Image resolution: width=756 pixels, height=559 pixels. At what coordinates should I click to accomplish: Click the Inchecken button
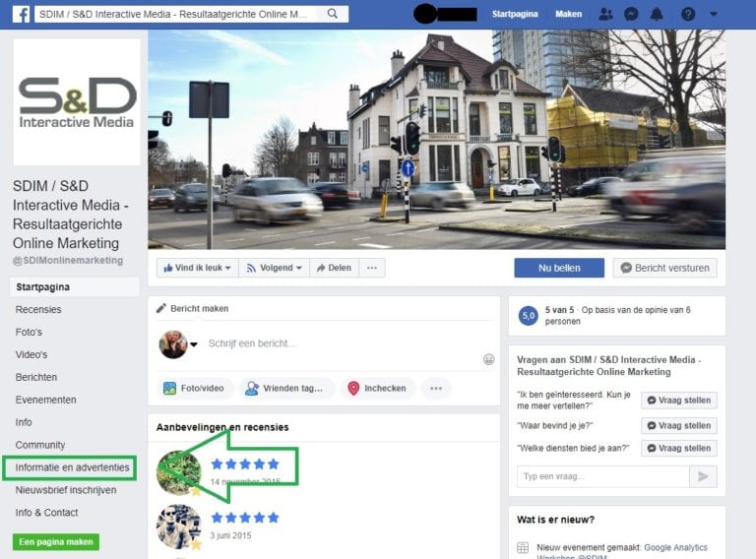pyautogui.click(x=378, y=389)
